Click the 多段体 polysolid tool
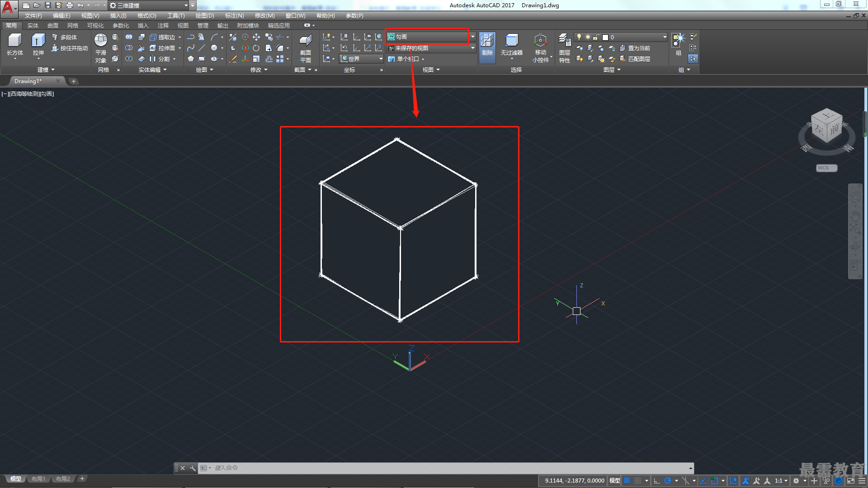 tap(64, 37)
